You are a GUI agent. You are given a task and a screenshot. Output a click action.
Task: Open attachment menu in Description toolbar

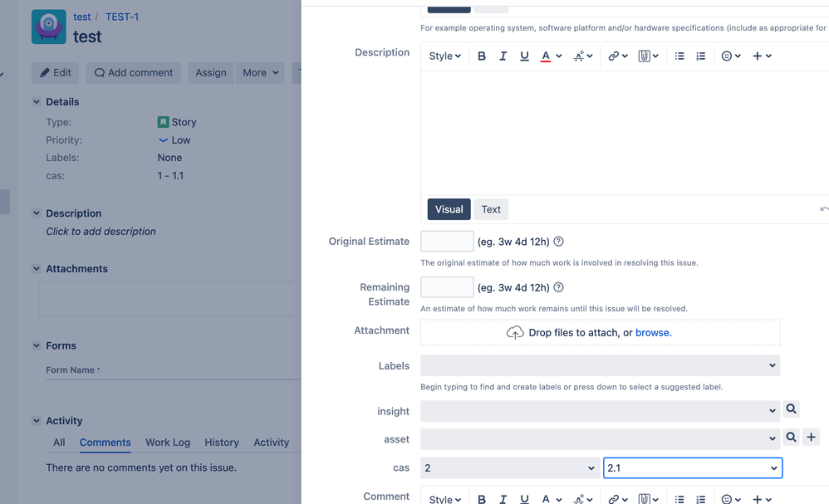coord(648,56)
